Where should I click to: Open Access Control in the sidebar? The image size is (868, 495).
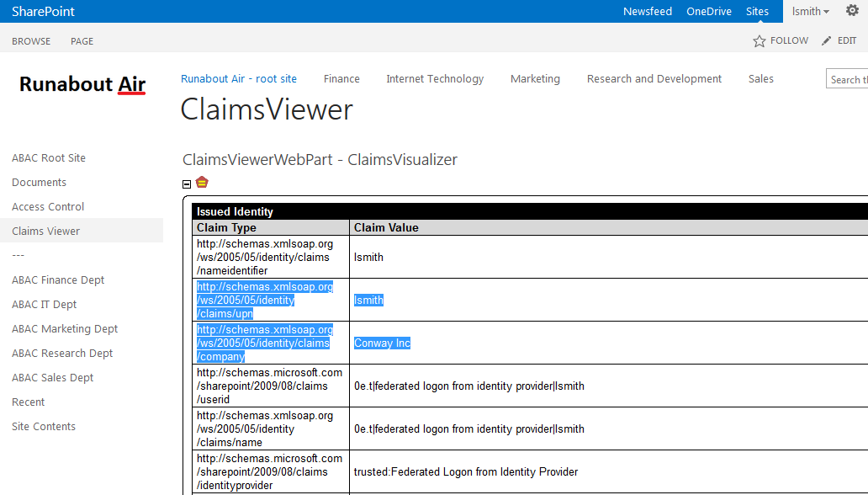point(48,207)
